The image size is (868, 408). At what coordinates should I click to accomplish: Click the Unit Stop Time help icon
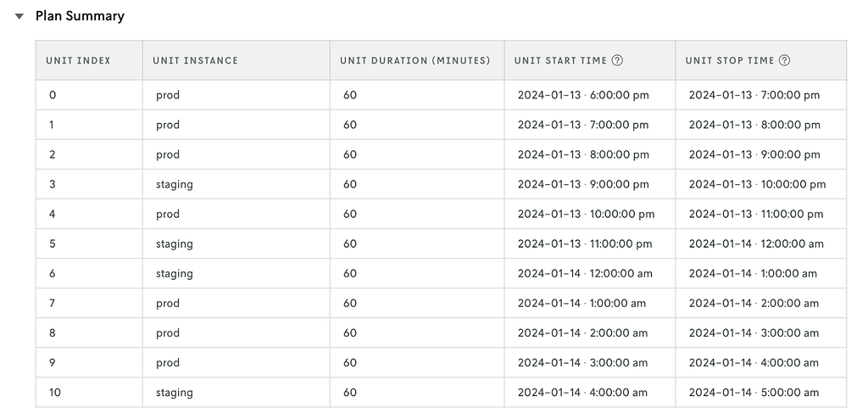click(784, 60)
